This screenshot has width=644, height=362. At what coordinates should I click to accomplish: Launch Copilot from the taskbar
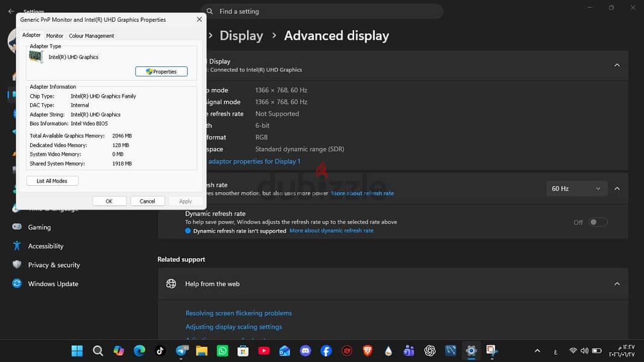pyautogui.click(x=119, y=351)
